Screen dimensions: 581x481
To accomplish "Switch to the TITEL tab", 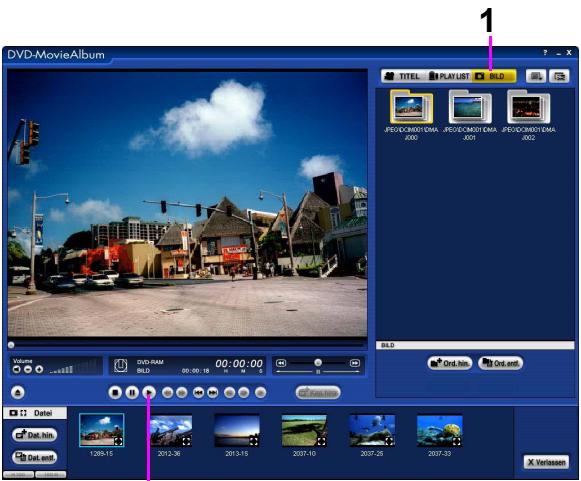I will pyautogui.click(x=403, y=76).
